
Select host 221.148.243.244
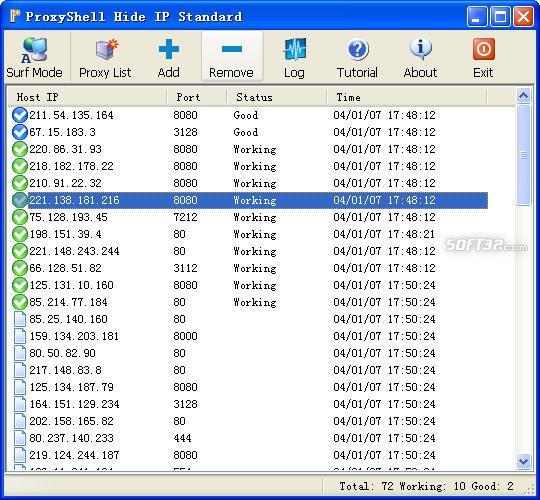(x=74, y=251)
